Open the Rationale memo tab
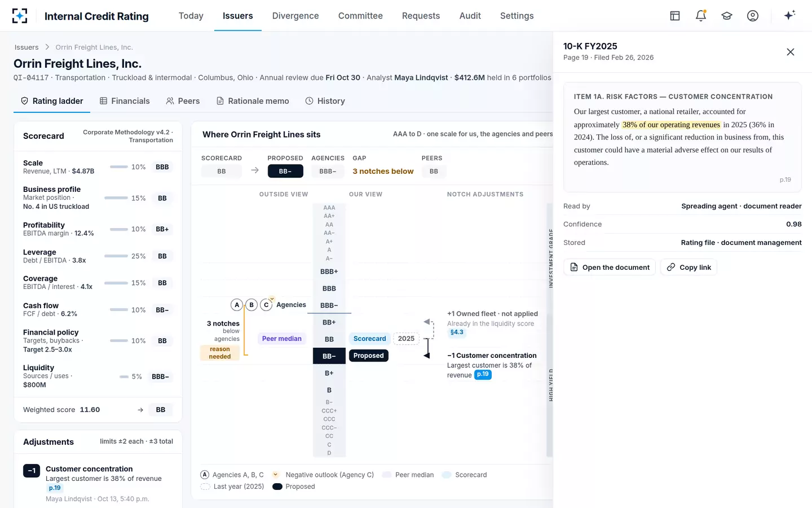The image size is (812, 508). pos(253,101)
